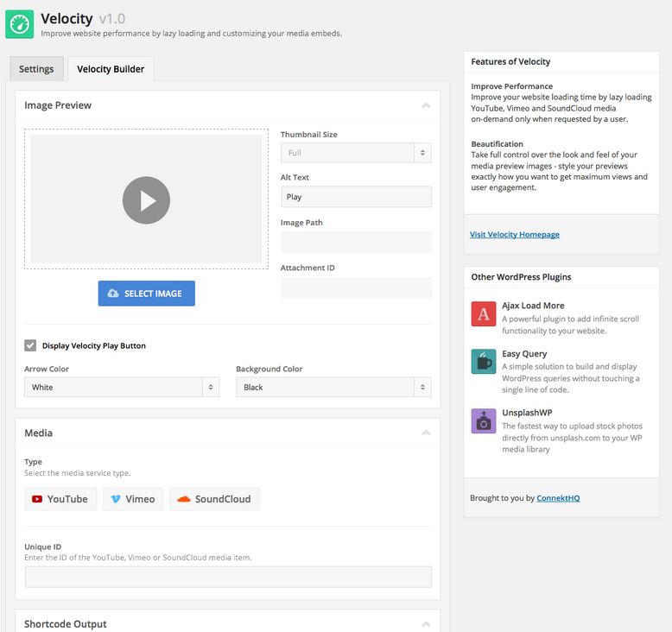
Task: Collapse the Image Preview panel
Action: [426, 105]
